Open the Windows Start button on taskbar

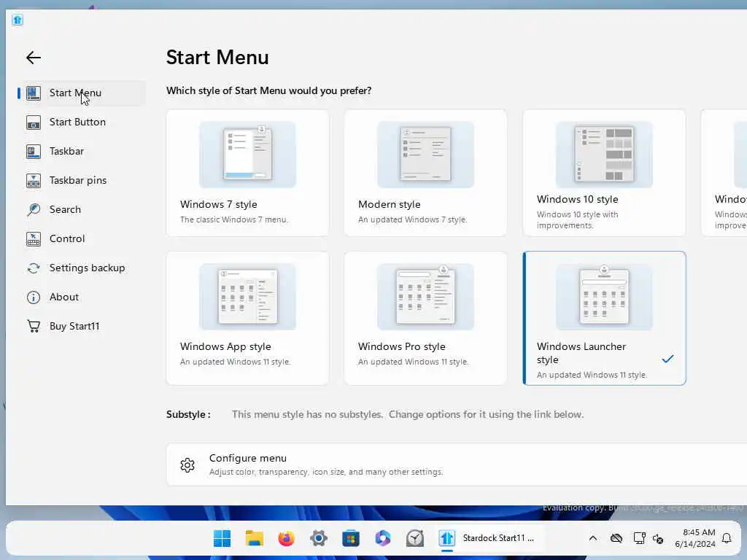(x=222, y=539)
